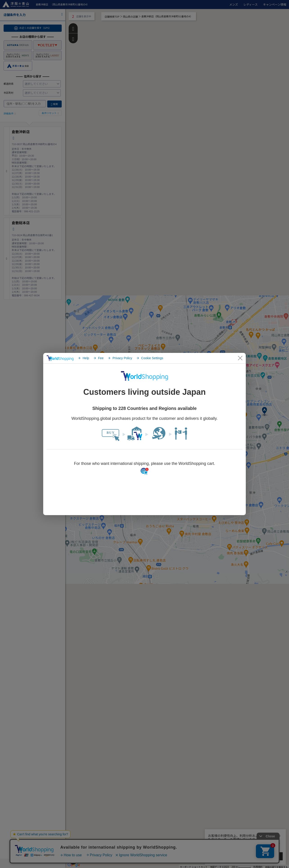Click the GPS nearby store search button
Screen dimensions: 289x868
[33, 28]
